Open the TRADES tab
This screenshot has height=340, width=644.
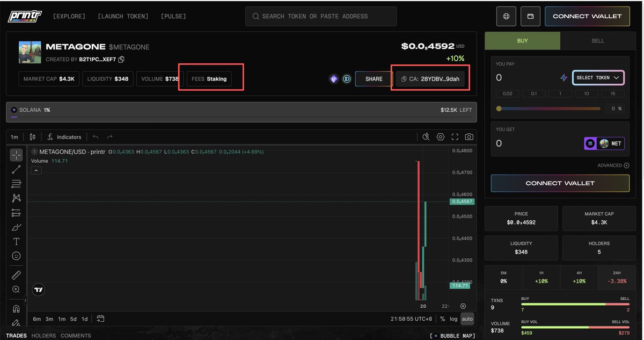[x=16, y=336]
